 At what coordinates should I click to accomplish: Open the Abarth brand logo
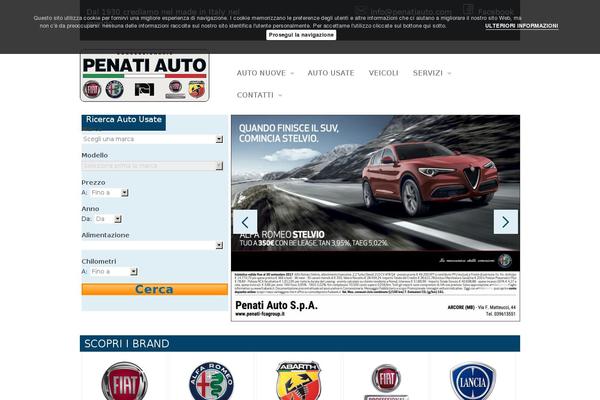click(x=298, y=380)
